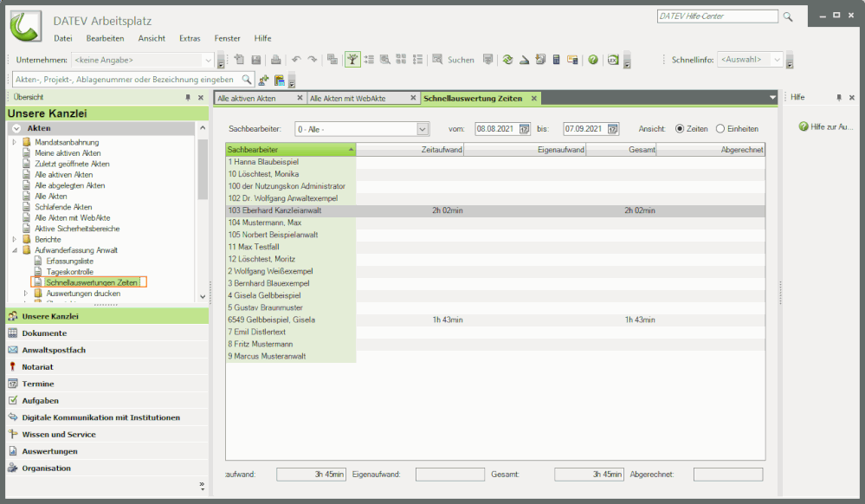
Task: Click the LEX icon in toolbar
Action: pos(613,60)
